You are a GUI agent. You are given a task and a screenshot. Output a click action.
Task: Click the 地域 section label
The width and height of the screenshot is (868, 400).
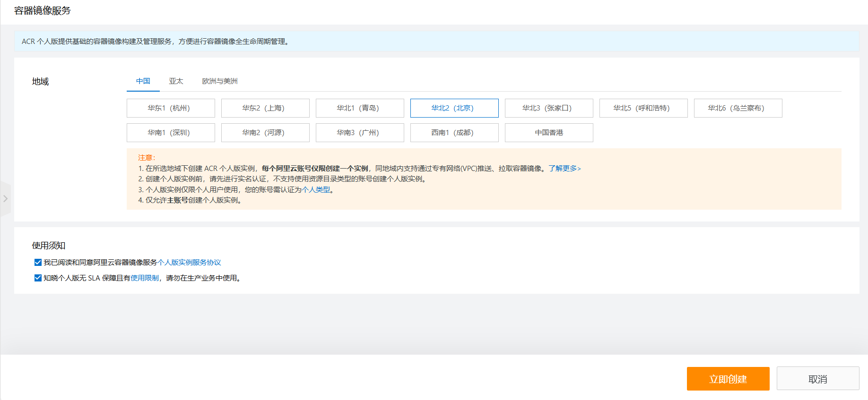click(x=40, y=82)
